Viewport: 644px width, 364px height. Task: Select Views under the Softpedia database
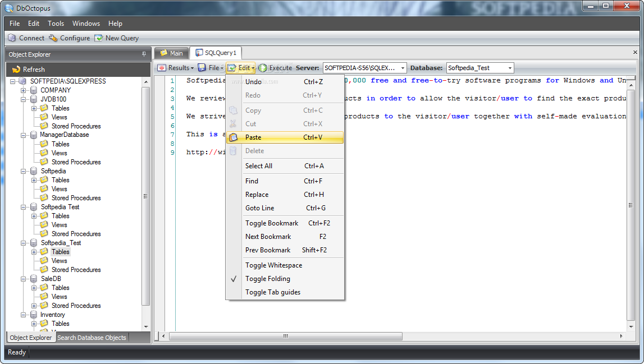[59, 189]
